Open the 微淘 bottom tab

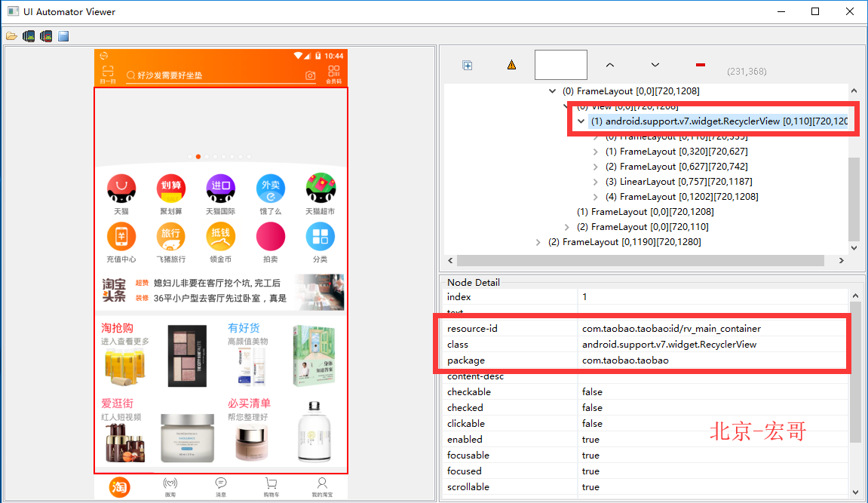click(170, 487)
